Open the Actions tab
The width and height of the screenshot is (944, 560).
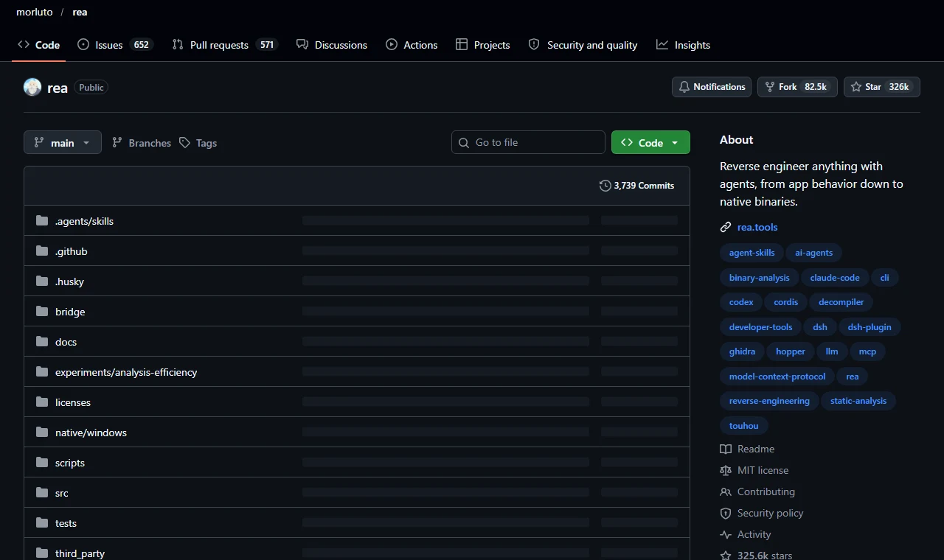click(x=412, y=45)
